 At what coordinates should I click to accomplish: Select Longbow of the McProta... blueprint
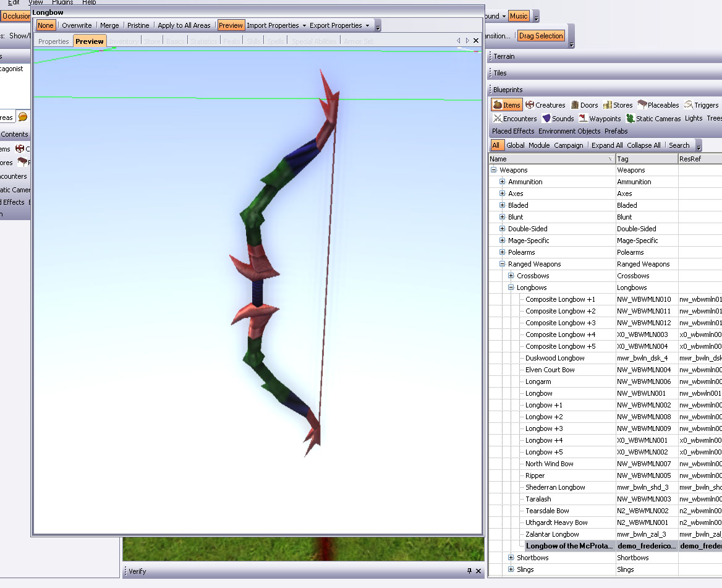tap(569, 545)
